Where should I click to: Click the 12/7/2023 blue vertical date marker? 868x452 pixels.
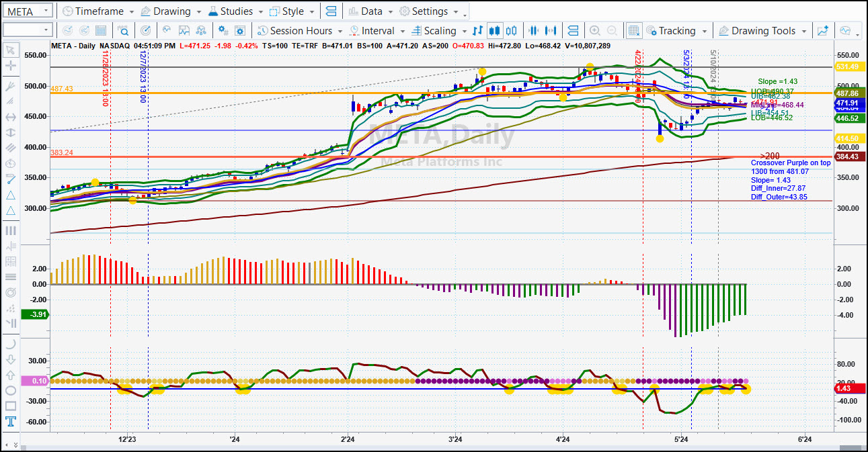coord(143,77)
